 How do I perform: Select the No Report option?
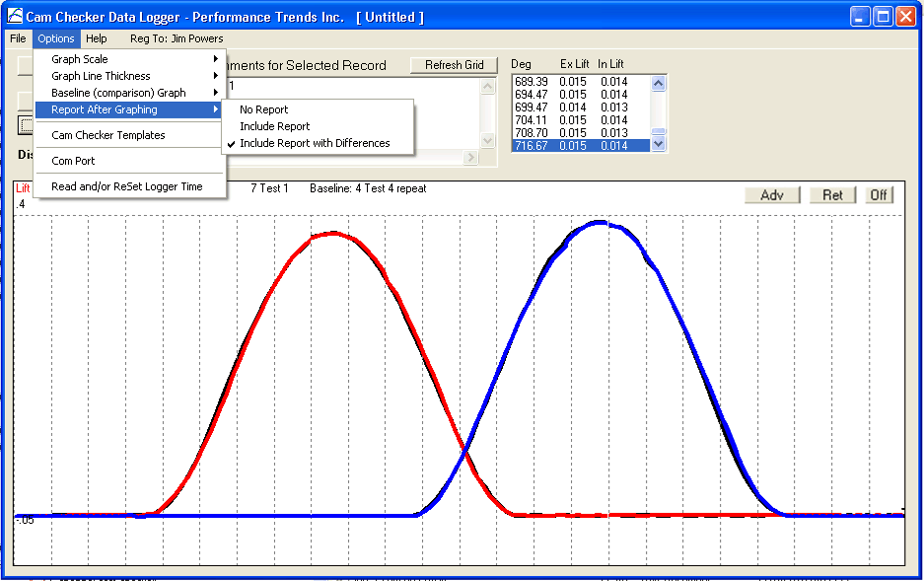318,109
